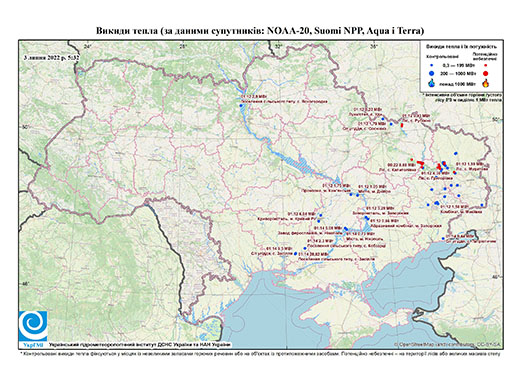Screen dimensions: 520x368
Task: Click the 24° longitude label at top
Action: click(x=87, y=47)
